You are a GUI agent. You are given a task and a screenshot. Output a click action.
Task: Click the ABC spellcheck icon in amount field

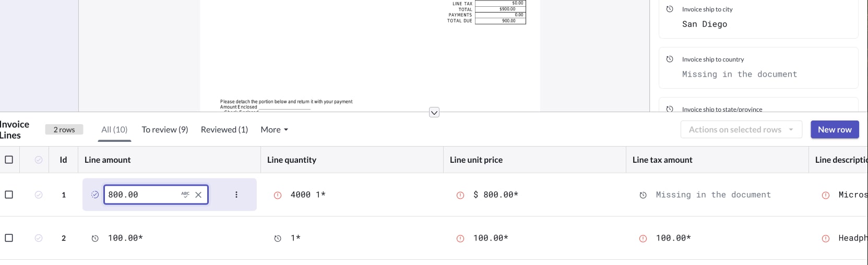tap(185, 195)
